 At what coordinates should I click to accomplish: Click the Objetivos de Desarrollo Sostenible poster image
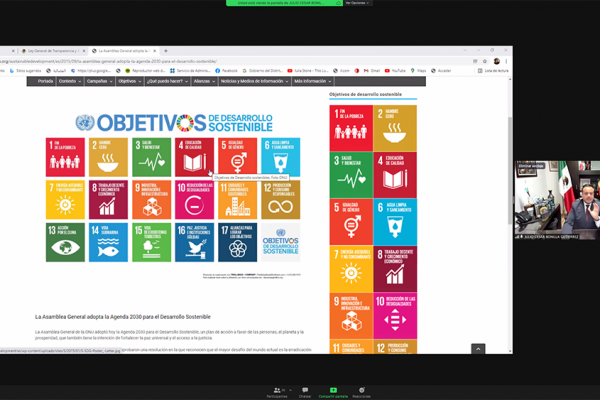coord(173,194)
